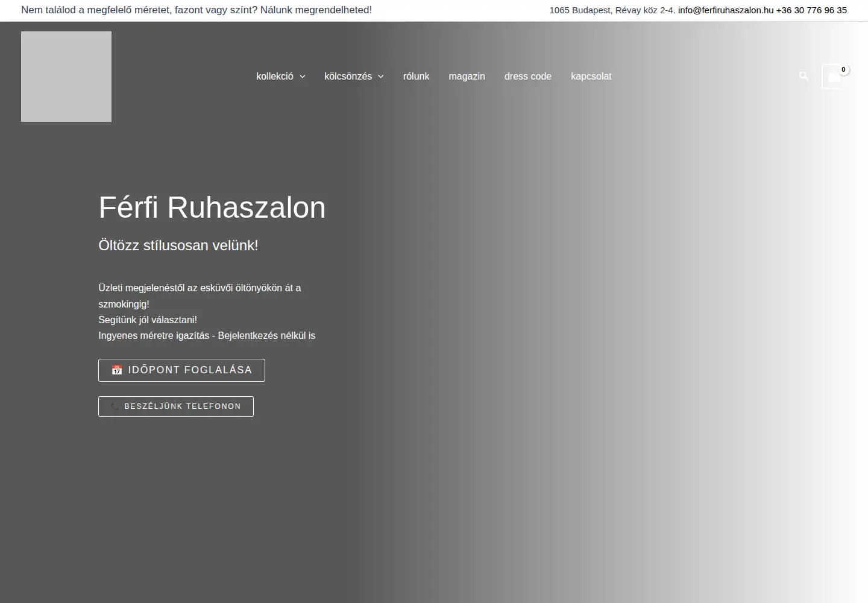Click the 'Nem találod a megfelelő méretet' notice
This screenshot has height=603, width=868.
197,10
